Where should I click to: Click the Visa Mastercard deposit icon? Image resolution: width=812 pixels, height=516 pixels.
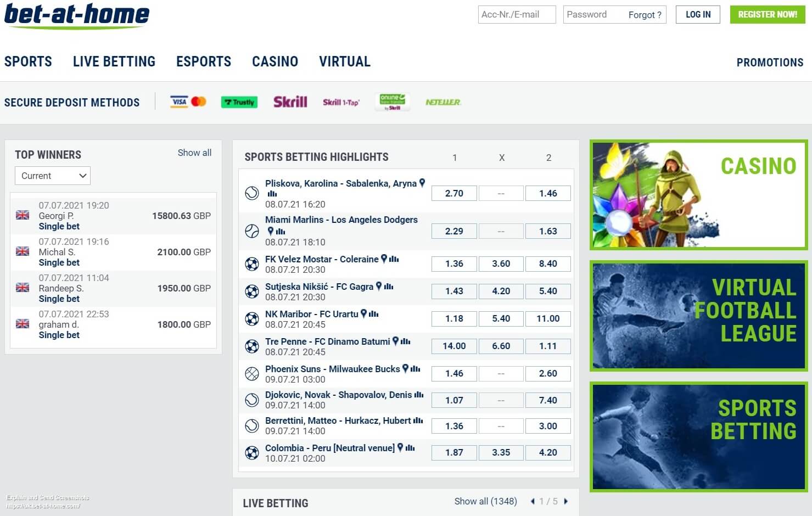click(188, 102)
